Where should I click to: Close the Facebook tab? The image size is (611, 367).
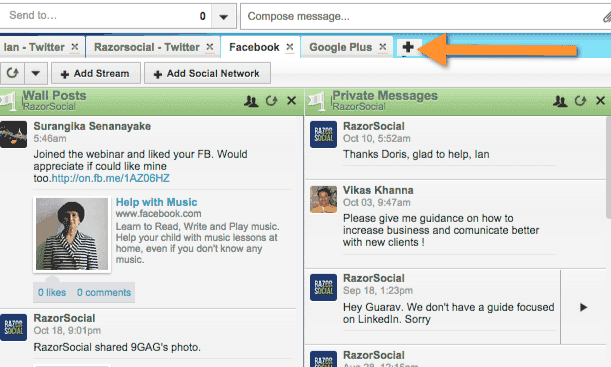coord(290,47)
